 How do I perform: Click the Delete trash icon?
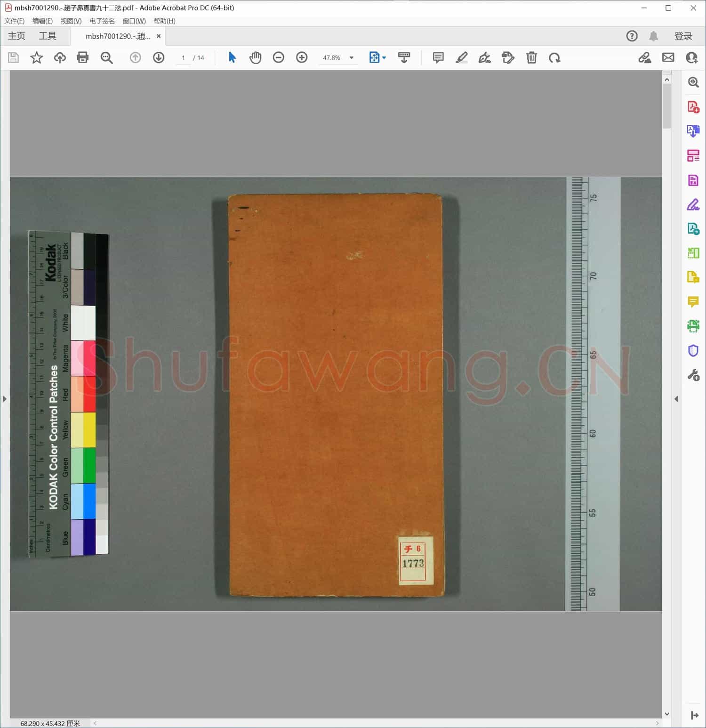(531, 57)
